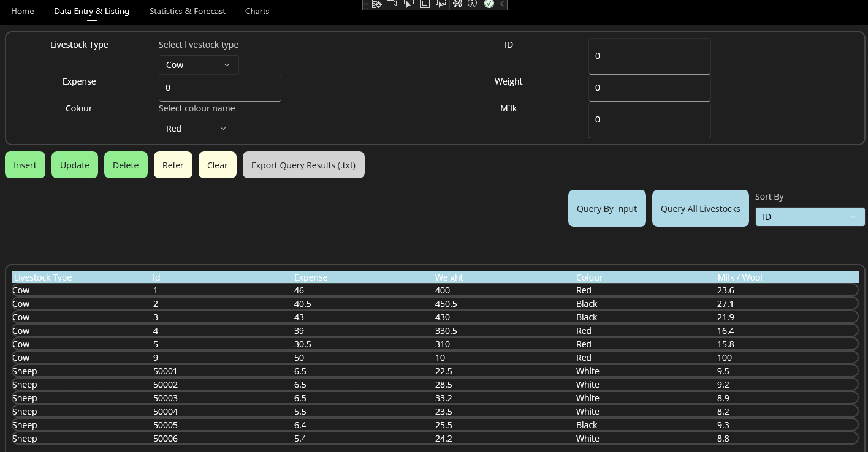Click the Id column header
The image size is (868, 452).
pyautogui.click(x=156, y=277)
